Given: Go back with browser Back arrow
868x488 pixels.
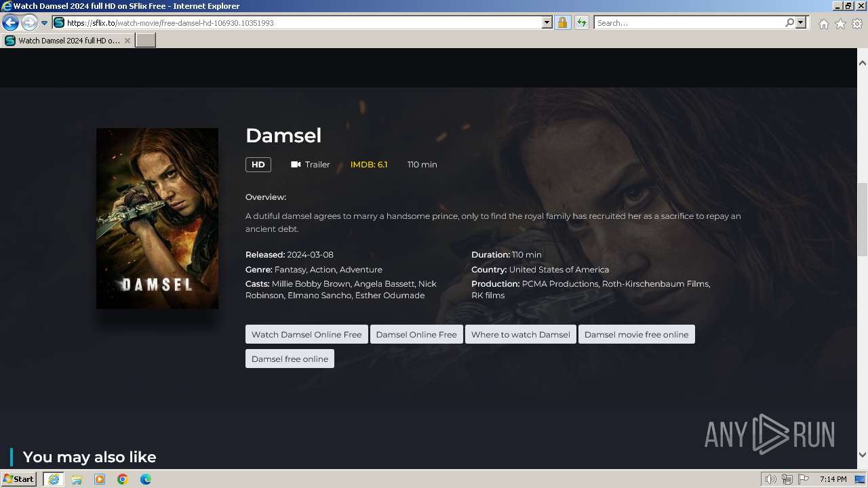Looking at the screenshot, I should [10, 22].
